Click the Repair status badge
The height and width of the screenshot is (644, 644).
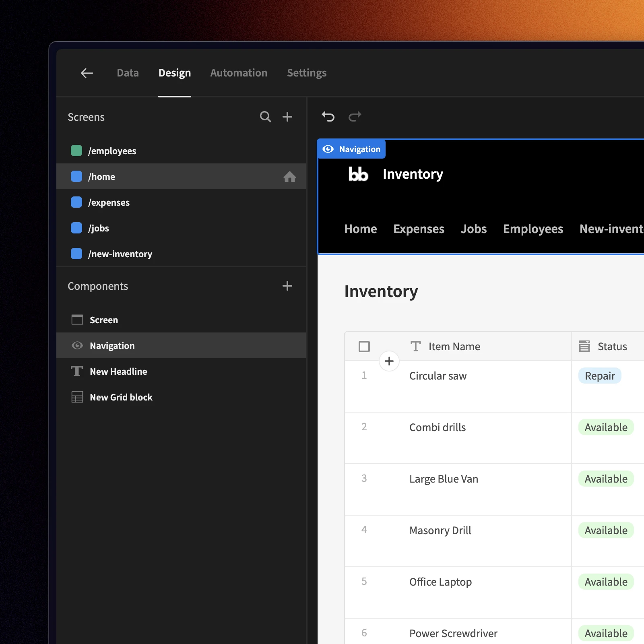pyautogui.click(x=600, y=376)
